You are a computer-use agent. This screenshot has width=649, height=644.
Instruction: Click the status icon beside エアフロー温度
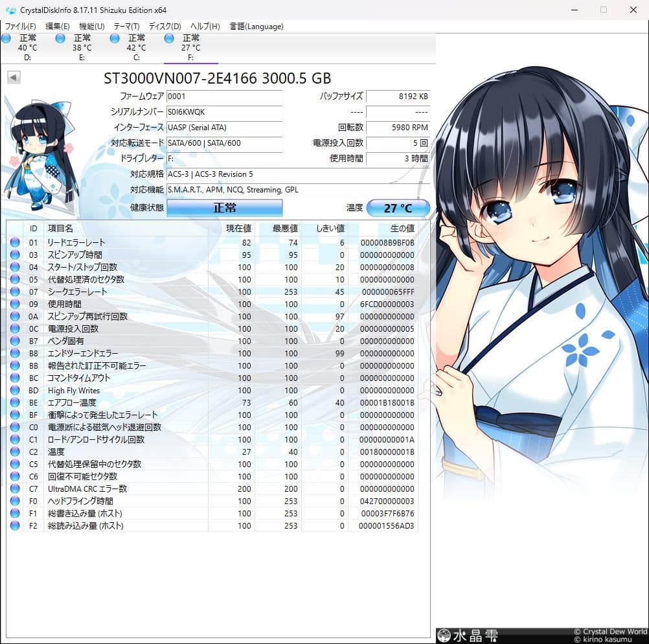(x=14, y=402)
